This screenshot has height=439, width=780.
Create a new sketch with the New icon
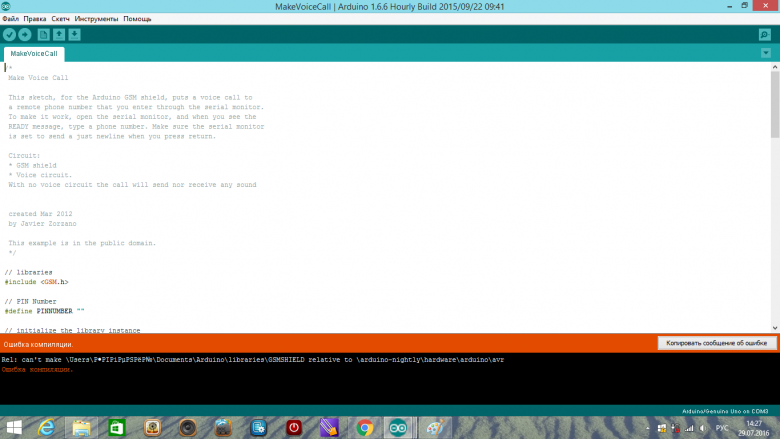pos(43,34)
